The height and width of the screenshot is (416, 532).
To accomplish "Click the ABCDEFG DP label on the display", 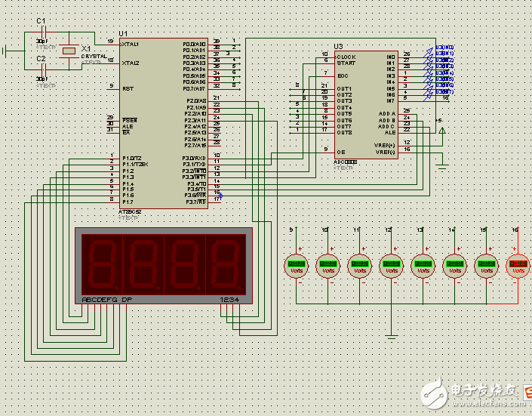I will click(x=107, y=300).
